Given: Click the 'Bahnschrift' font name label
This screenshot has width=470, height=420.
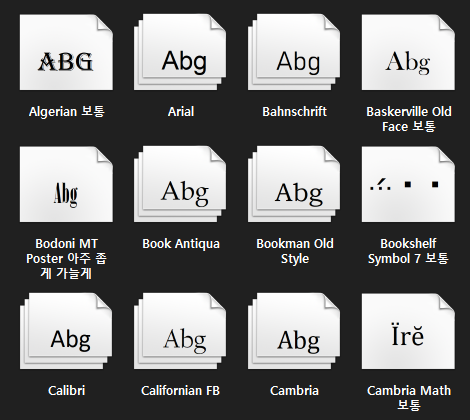Looking at the screenshot, I should [x=294, y=112].
